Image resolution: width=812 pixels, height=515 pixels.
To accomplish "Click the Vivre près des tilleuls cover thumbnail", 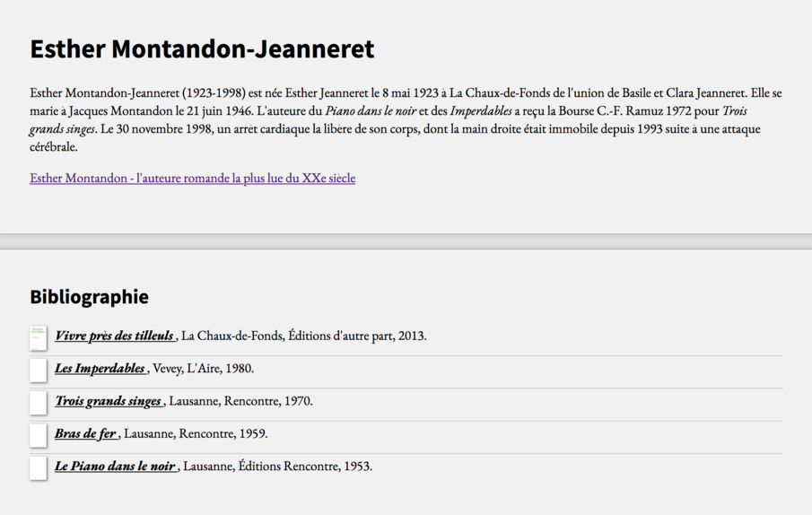I will pyautogui.click(x=39, y=338).
